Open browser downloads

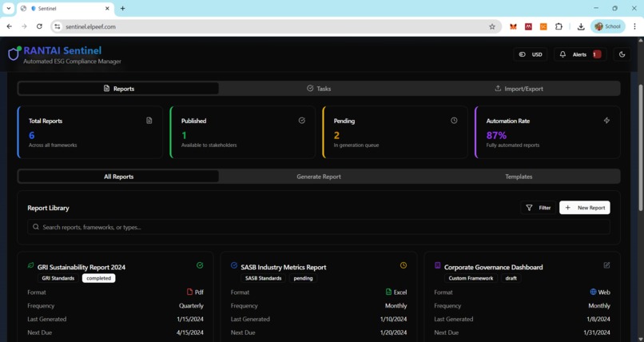[x=581, y=26]
